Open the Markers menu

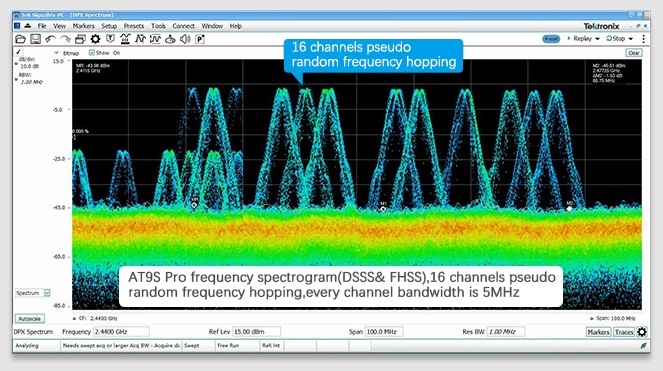tap(83, 26)
